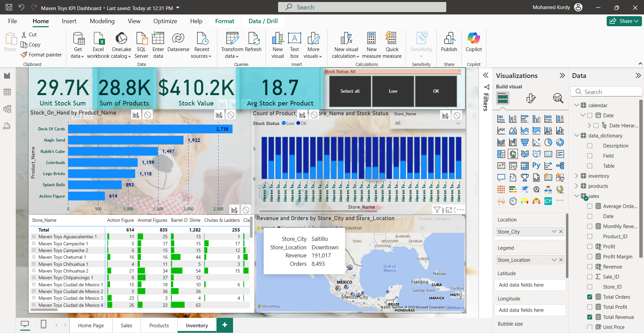The width and height of the screenshot is (644, 333).
Task: Check the Description field checkbox
Action: [x=590, y=146]
